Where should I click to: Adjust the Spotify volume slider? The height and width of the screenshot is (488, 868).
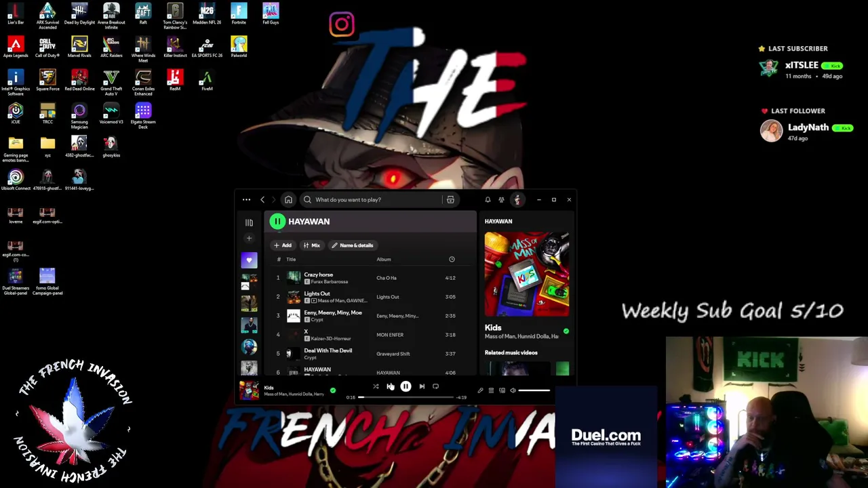(x=534, y=390)
